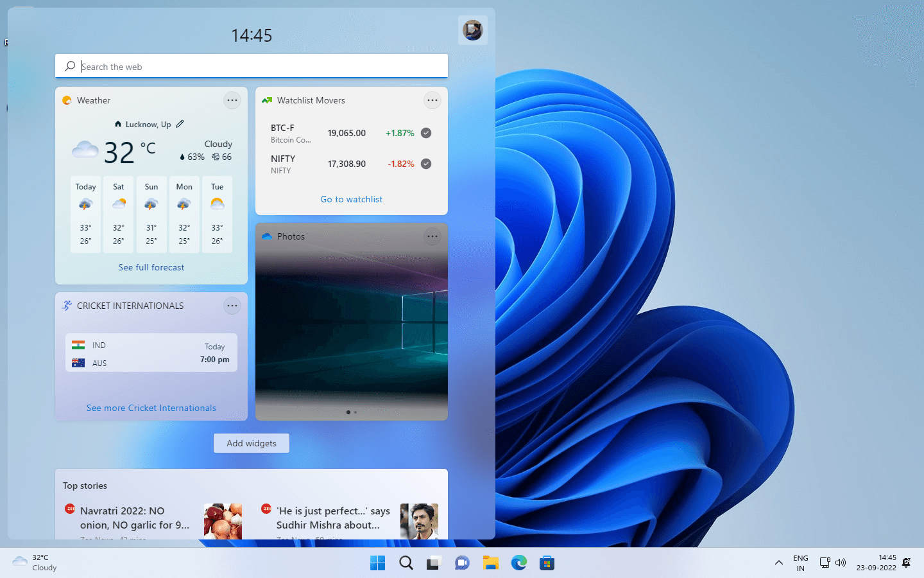Toggle BTC-F watchlist checkmark
This screenshot has width=924, height=578.
click(x=426, y=133)
